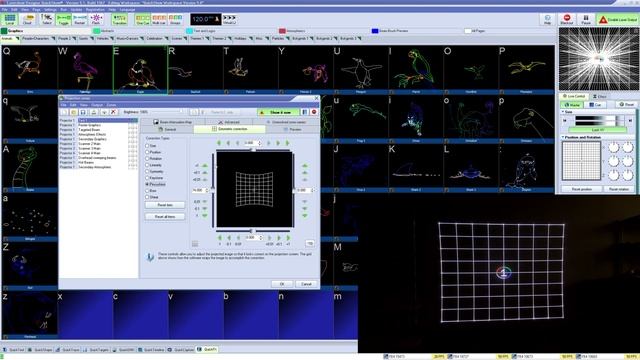Click the Reset item button
The width and height of the screenshot is (640, 360).
[x=165, y=205]
